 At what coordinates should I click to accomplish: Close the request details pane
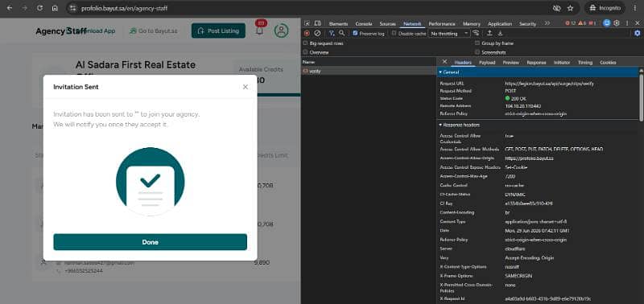[444, 62]
